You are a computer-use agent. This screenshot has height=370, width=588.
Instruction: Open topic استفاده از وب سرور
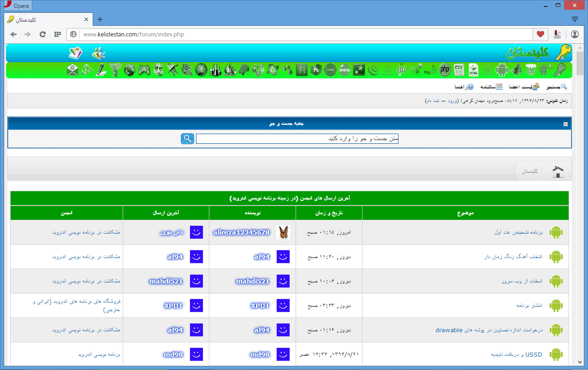522,281
